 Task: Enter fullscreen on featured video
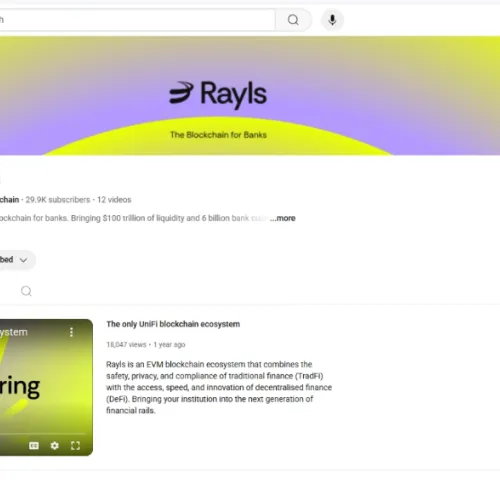[75, 446]
